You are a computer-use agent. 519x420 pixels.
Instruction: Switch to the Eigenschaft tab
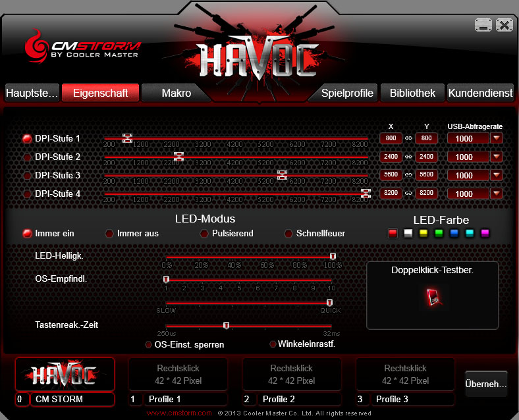click(x=100, y=93)
